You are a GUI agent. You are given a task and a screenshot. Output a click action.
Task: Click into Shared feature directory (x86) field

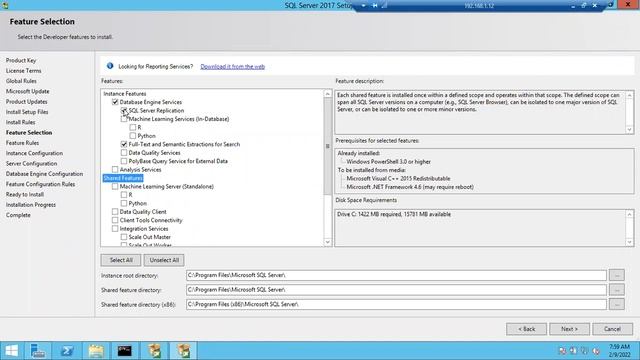396,304
